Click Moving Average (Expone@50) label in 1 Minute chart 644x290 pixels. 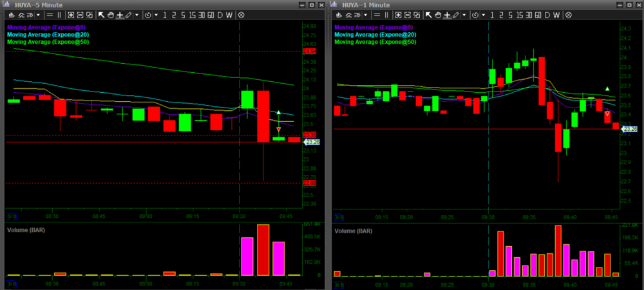(376, 42)
